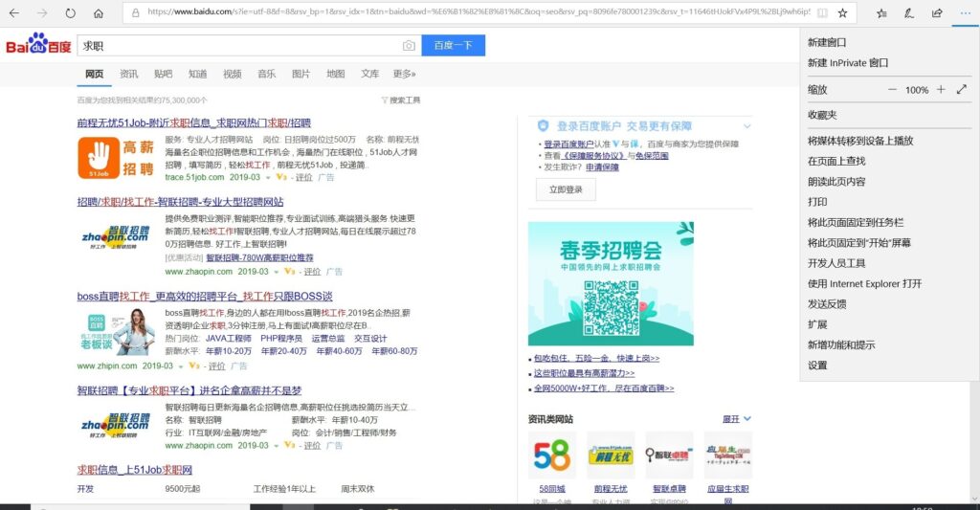Increase zoom with plus button

[941, 89]
